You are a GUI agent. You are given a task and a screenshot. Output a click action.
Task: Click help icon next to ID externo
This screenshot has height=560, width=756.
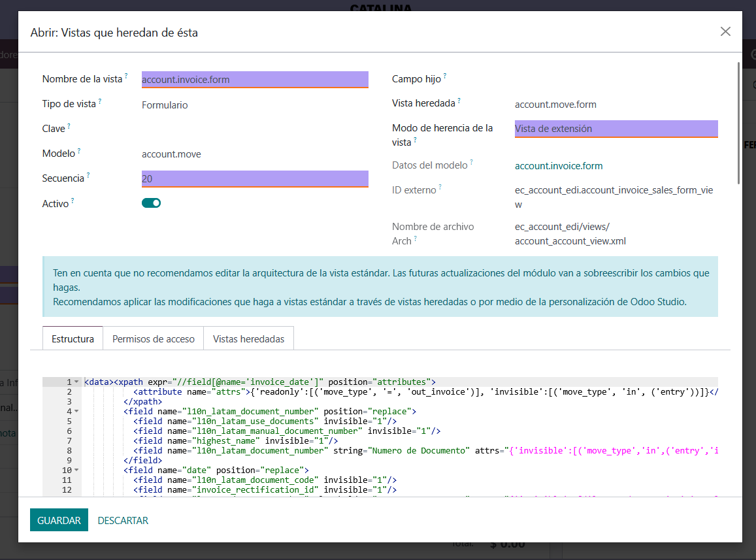[440, 188]
